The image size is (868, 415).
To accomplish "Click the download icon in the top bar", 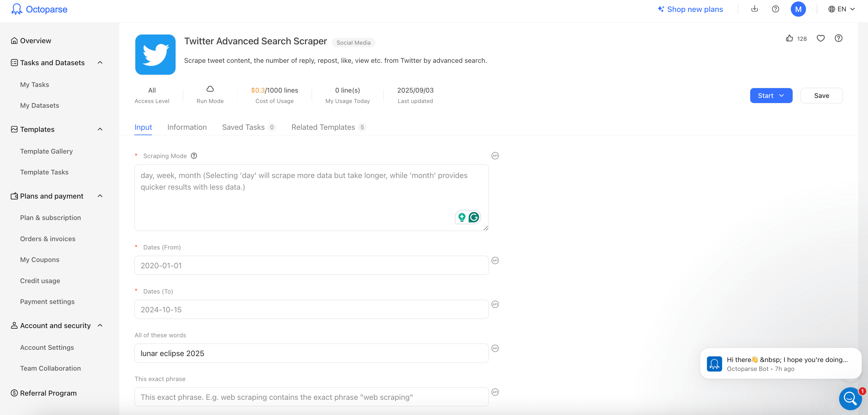I will [754, 9].
